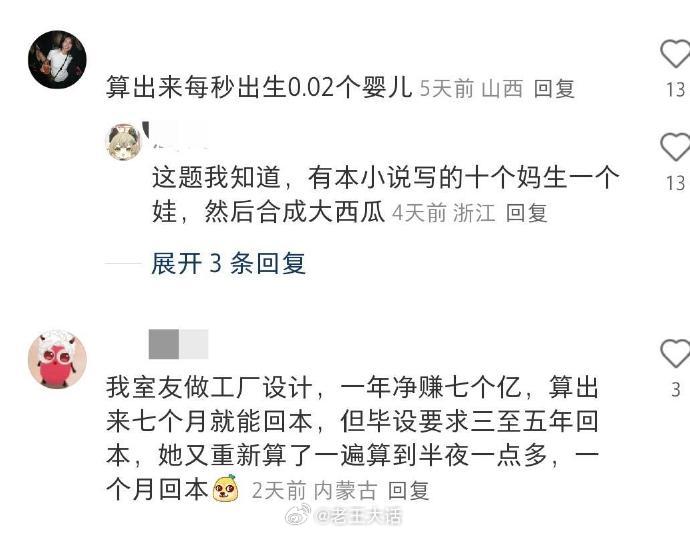
Task: Tap the yellow emoji after 个月回本
Action: (x=226, y=488)
